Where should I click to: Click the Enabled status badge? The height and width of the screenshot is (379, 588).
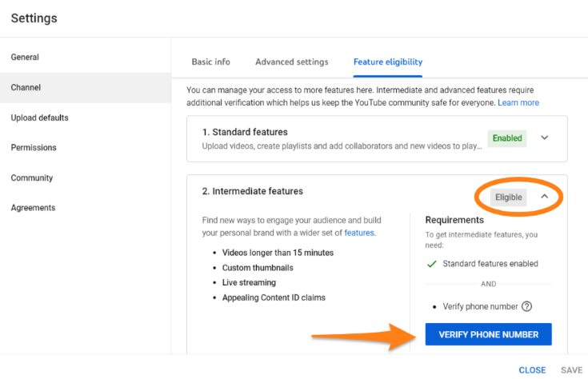[507, 138]
